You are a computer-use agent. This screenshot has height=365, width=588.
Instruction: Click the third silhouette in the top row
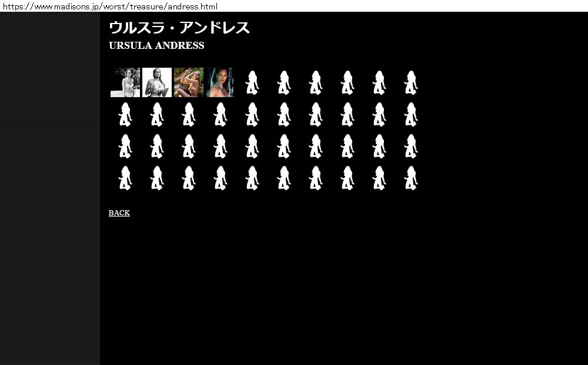(x=316, y=82)
